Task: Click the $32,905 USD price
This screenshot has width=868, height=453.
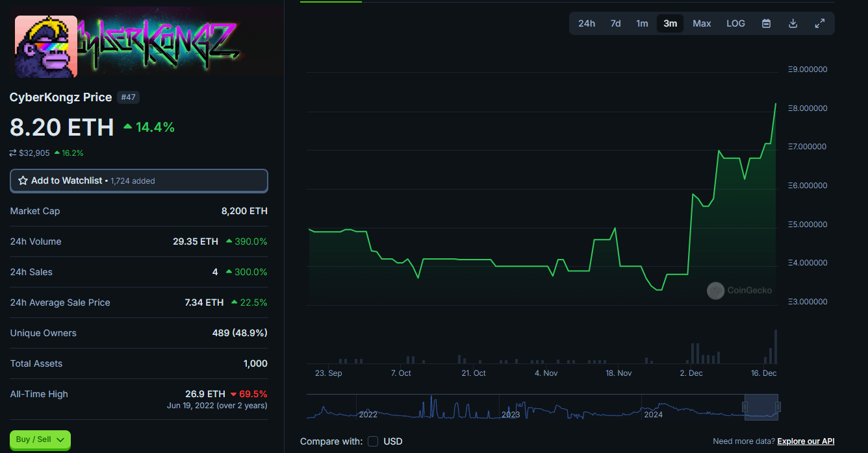Action: click(x=34, y=153)
